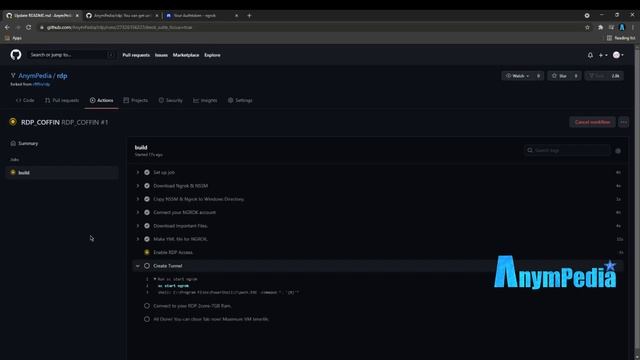Screen dimensions: 640x360
Task: Open the plus create-new menu
Action: (x=603, y=55)
